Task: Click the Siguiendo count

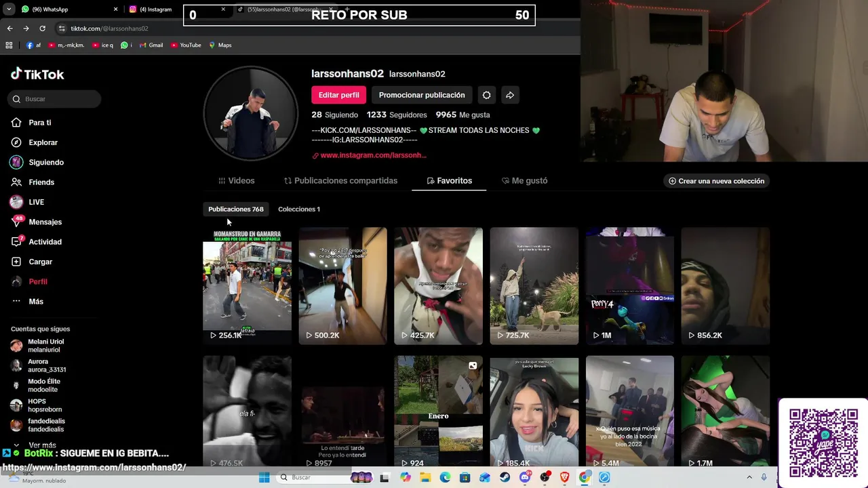Action: [x=334, y=115]
